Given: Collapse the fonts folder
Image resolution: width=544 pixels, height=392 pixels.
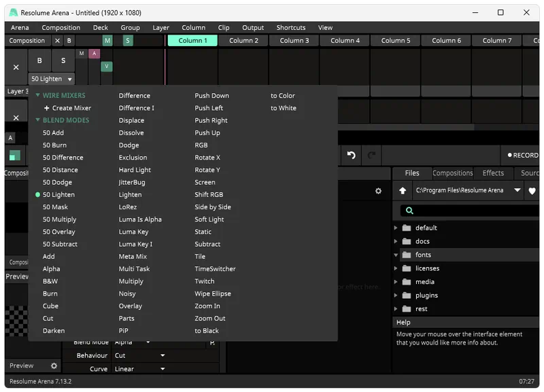Looking at the screenshot, I should tap(396, 255).
